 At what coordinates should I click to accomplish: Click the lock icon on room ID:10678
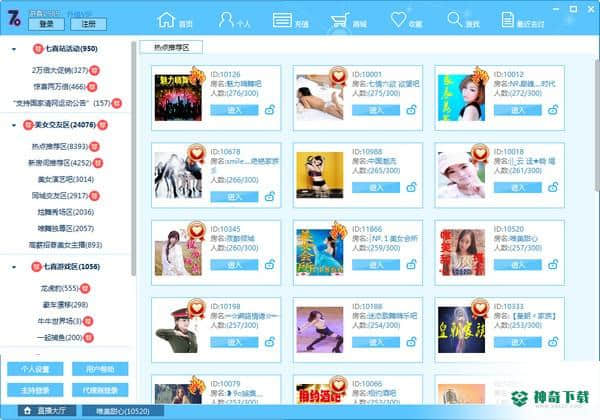pos(270,196)
